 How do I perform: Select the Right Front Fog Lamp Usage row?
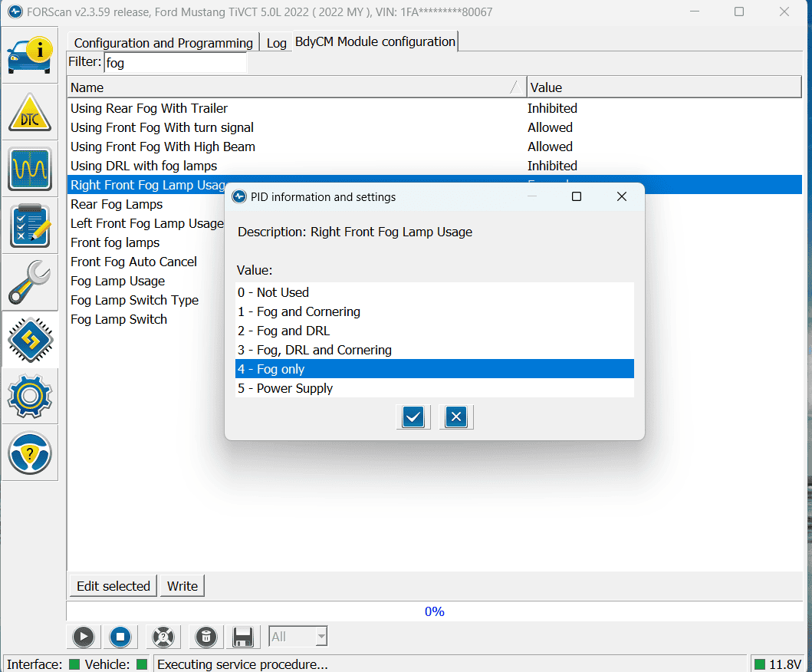147,185
